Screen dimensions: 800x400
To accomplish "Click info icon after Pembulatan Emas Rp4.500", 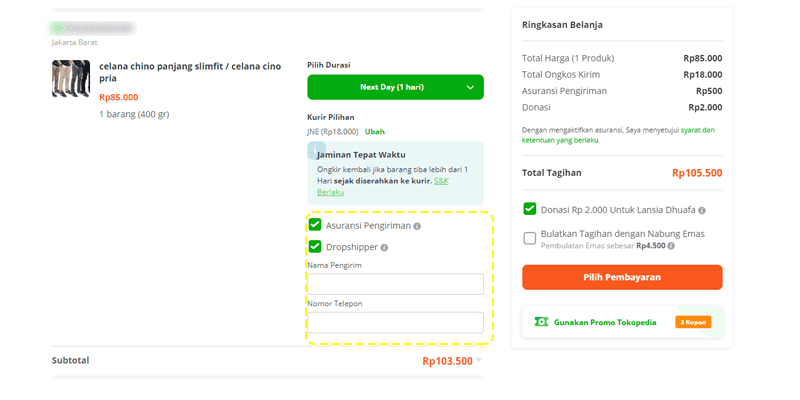I will tap(671, 246).
